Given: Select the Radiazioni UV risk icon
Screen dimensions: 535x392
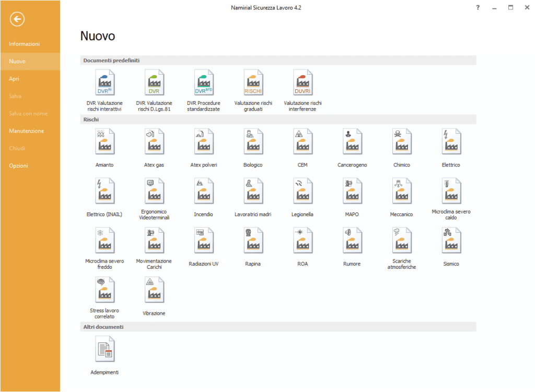Looking at the screenshot, I should tap(204, 240).
